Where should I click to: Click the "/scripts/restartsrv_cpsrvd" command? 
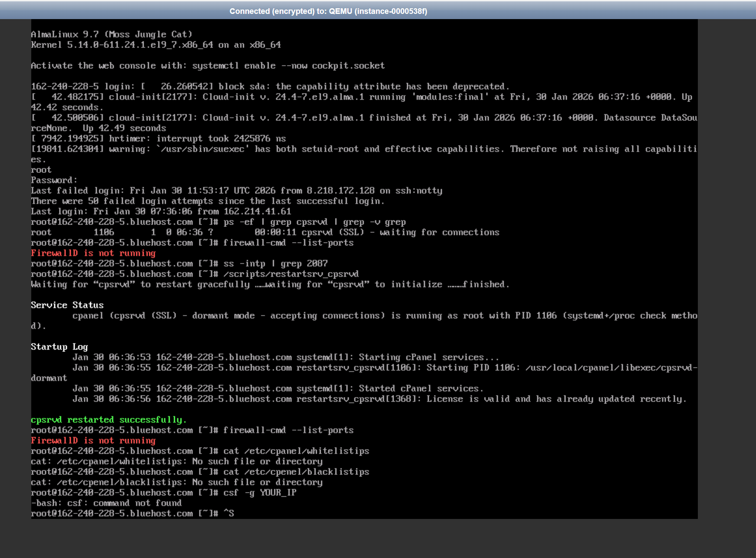click(291, 274)
